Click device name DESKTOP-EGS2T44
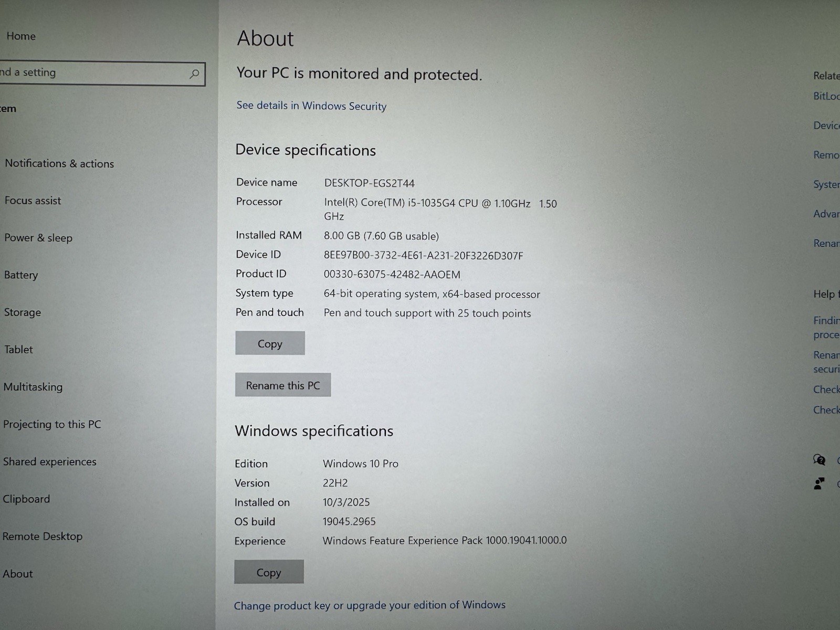 point(369,183)
